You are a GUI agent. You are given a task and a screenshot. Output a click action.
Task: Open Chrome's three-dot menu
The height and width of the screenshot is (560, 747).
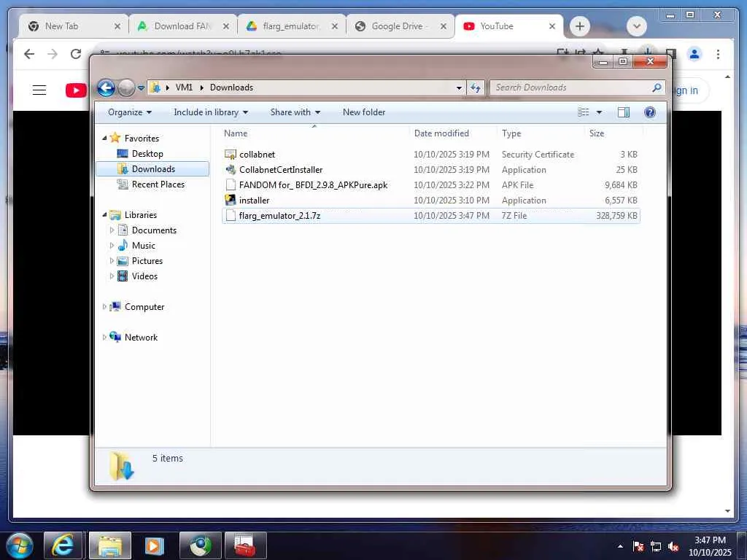[x=718, y=54]
